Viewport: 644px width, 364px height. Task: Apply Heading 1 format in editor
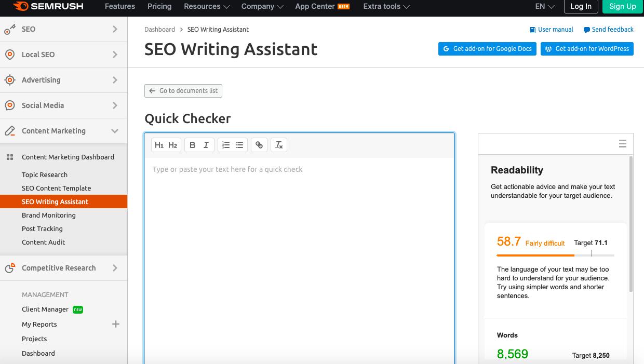pyautogui.click(x=159, y=145)
